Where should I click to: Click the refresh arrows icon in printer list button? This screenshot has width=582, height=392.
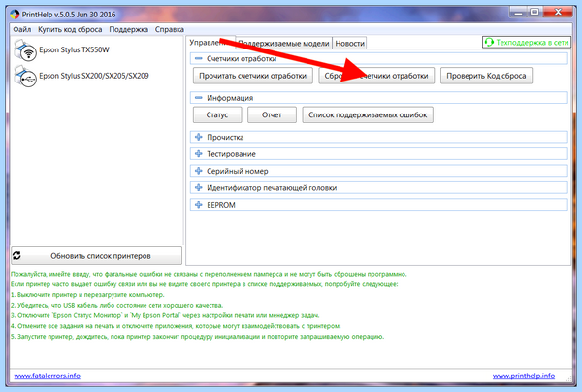coord(17,256)
